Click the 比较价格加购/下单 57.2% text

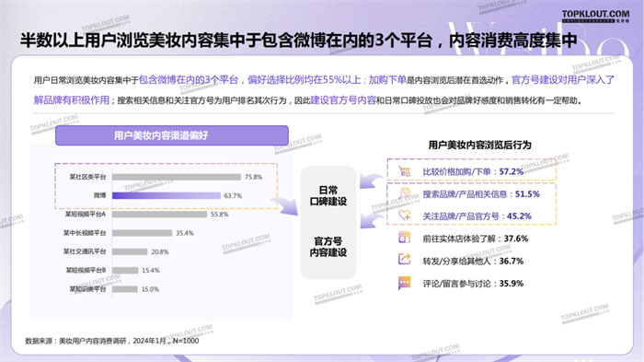click(x=473, y=171)
